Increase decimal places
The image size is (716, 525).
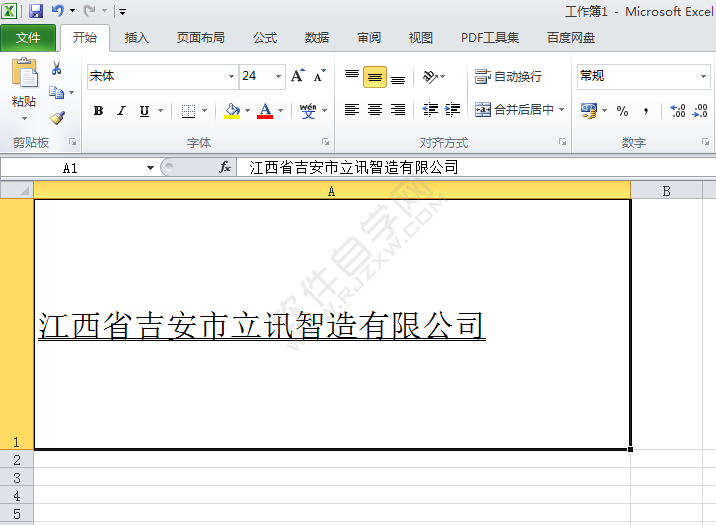[x=678, y=110]
